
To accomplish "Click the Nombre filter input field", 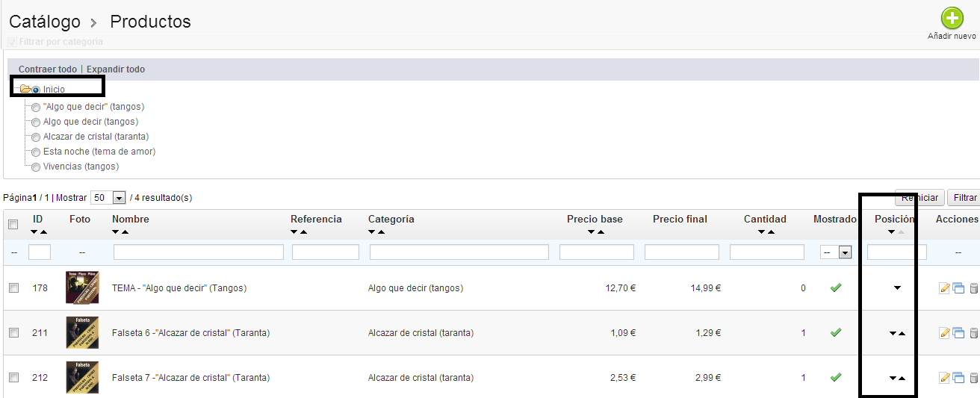I will pos(198,252).
